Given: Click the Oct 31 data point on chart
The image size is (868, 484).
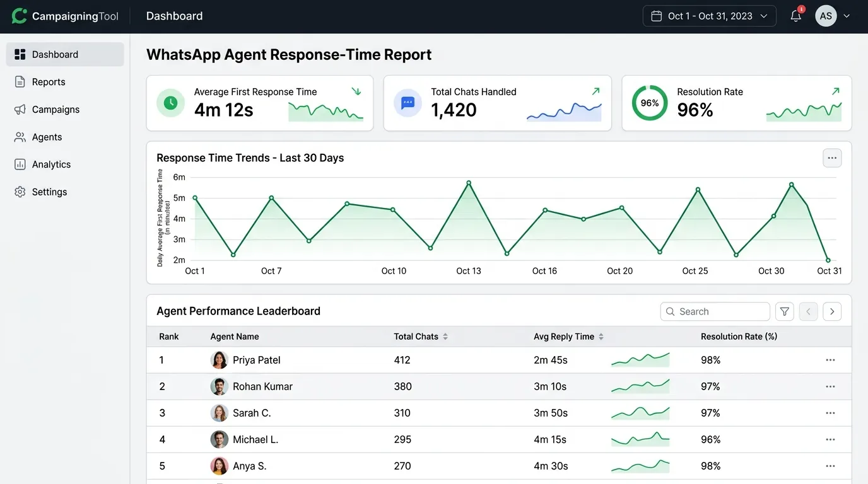Looking at the screenshot, I should [x=828, y=260].
